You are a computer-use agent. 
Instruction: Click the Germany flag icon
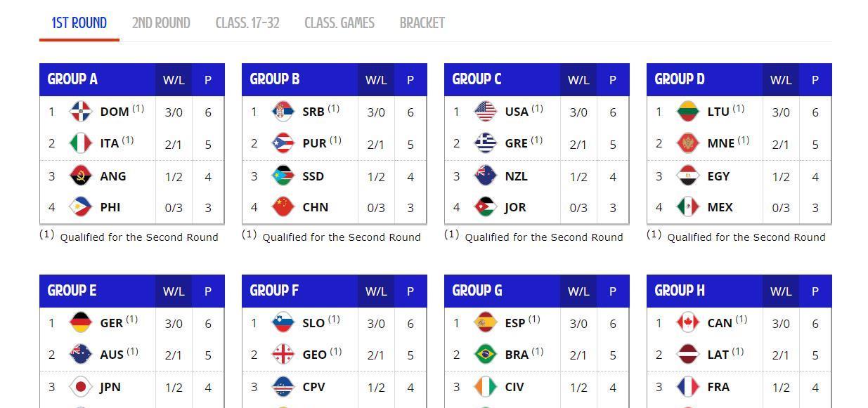point(81,323)
